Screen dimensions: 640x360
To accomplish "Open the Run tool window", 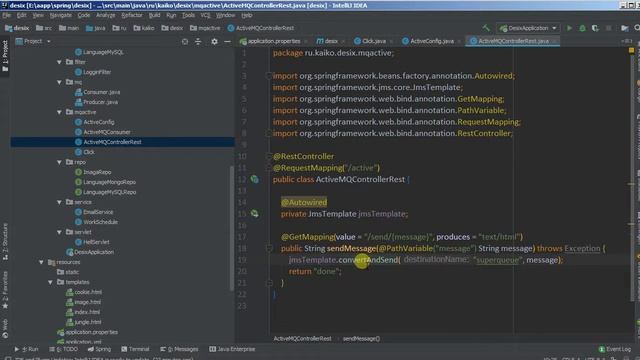I will point(27,349).
